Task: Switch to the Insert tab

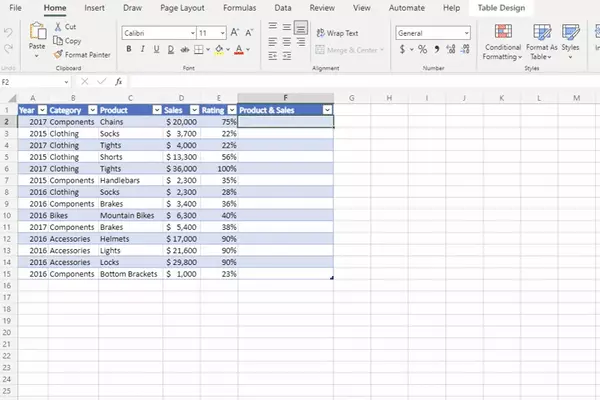Action: point(94,8)
